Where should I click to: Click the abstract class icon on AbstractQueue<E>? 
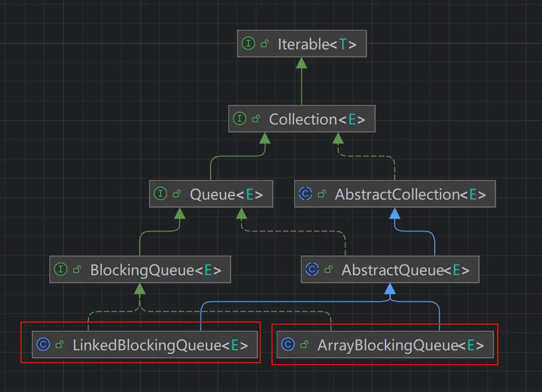point(312,269)
